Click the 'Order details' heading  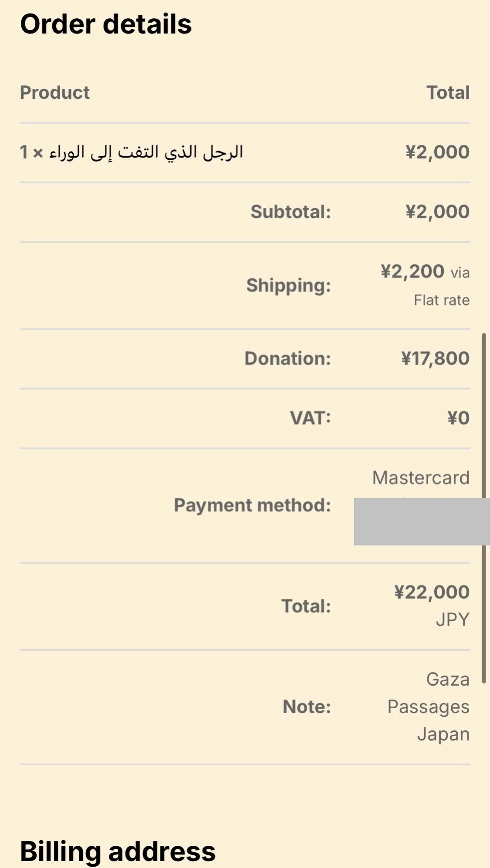(x=106, y=24)
